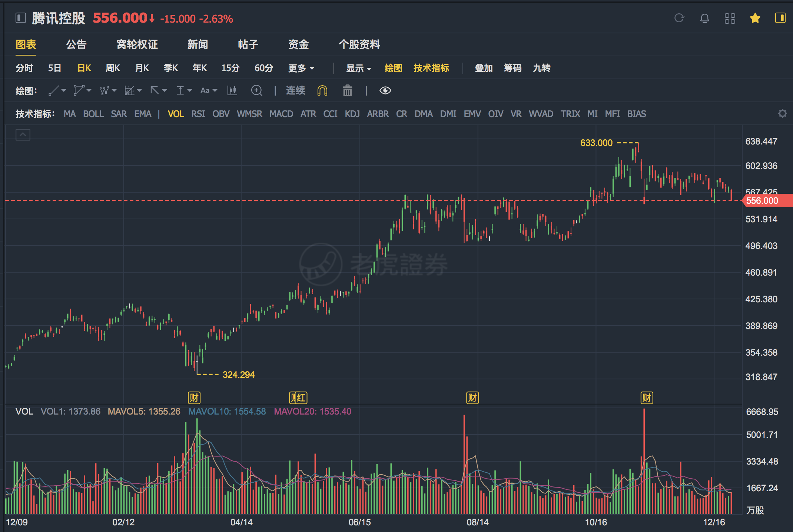Expand line tool dropdown arrow
The image size is (793, 532).
coord(64,90)
